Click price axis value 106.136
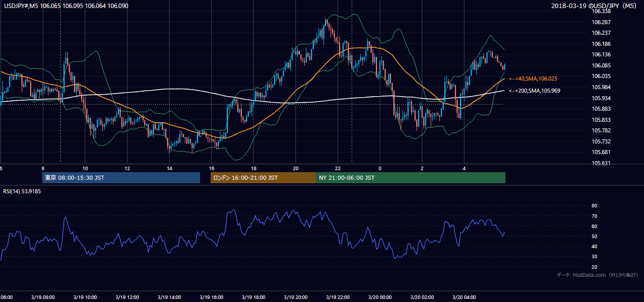This screenshot has width=644, height=302. click(x=602, y=54)
